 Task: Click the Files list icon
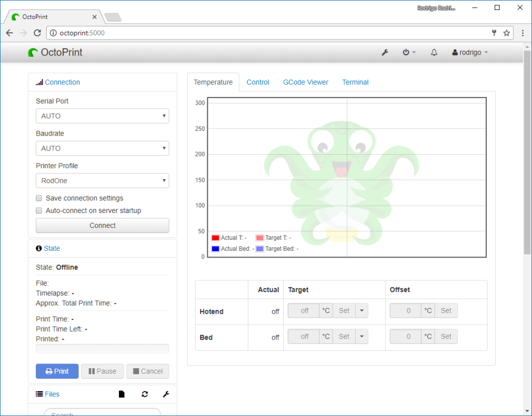39,394
